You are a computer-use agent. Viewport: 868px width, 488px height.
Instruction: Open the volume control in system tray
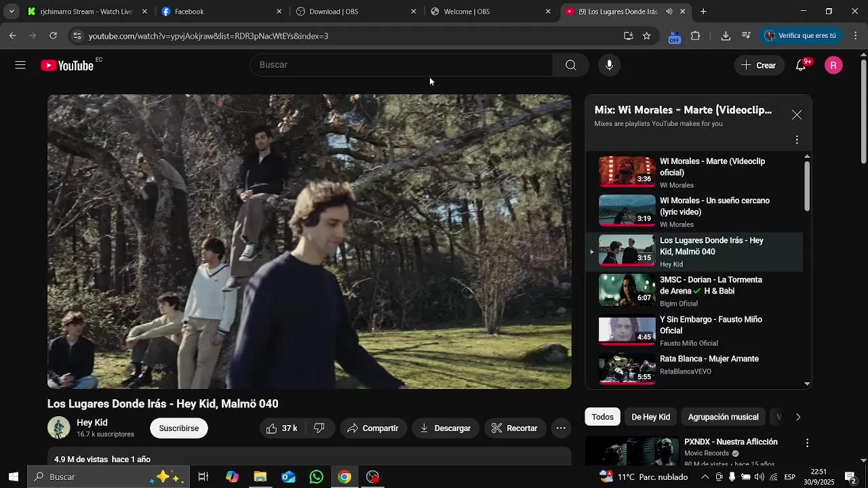(759, 477)
